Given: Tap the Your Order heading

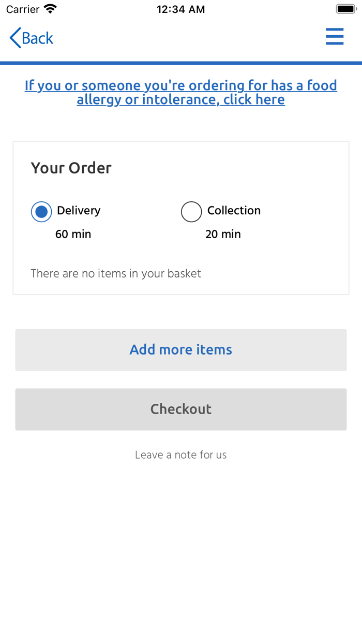Looking at the screenshot, I should [71, 168].
